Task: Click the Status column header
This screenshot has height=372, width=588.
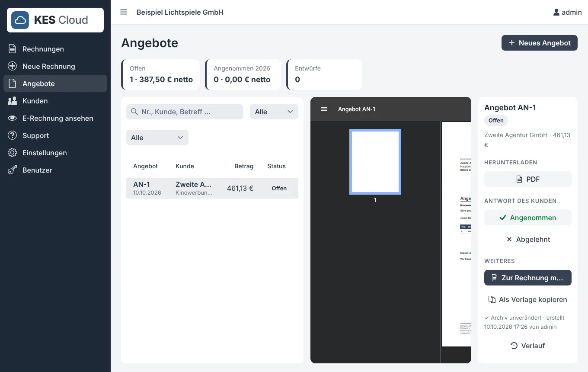Action: pyautogui.click(x=277, y=166)
